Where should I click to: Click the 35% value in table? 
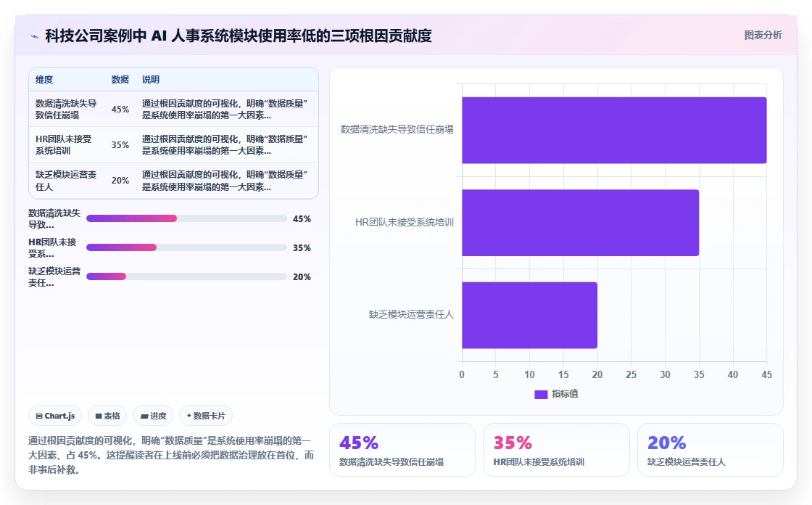[x=120, y=145]
